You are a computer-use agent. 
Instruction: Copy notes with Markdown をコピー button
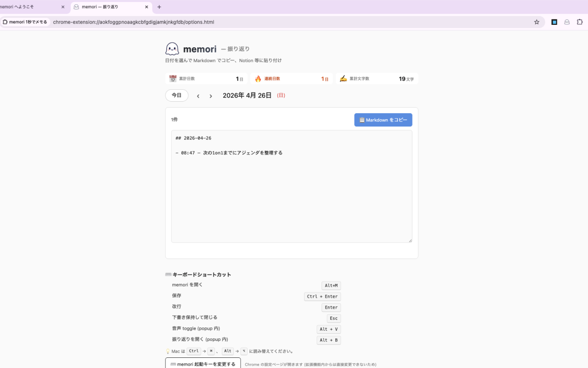[x=383, y=120]
